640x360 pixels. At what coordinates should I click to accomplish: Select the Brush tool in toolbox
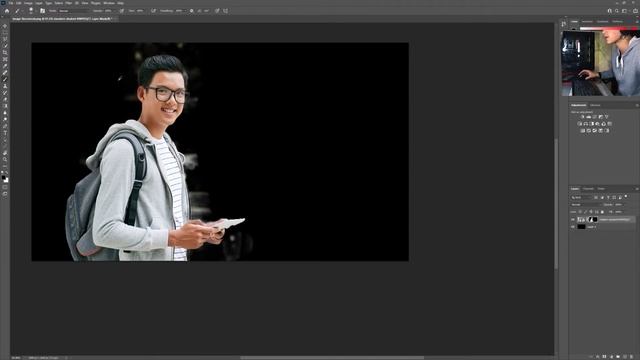(5, 79)
